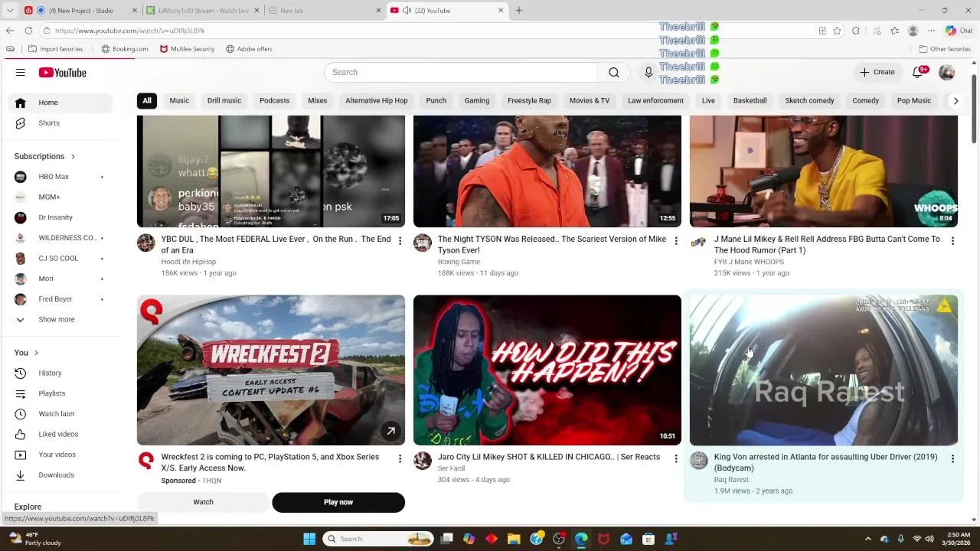Open options menu for Jaro City video

tap(676, 458)
